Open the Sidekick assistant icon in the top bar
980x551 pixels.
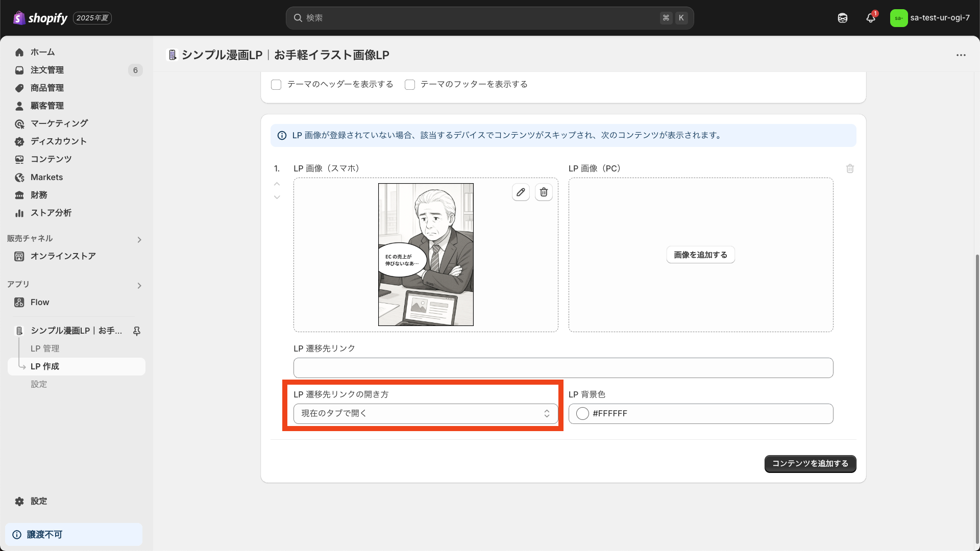pyautogui.click(x=843, y=18)
